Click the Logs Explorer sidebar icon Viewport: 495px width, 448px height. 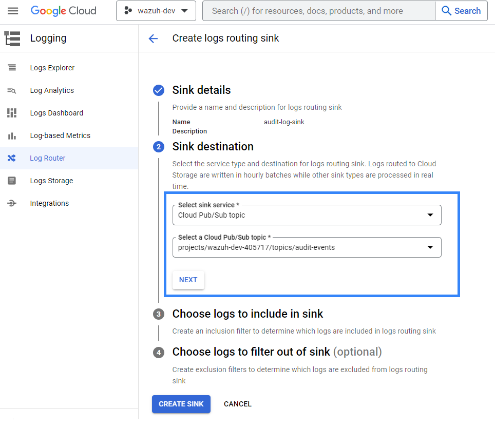(12, 68)
